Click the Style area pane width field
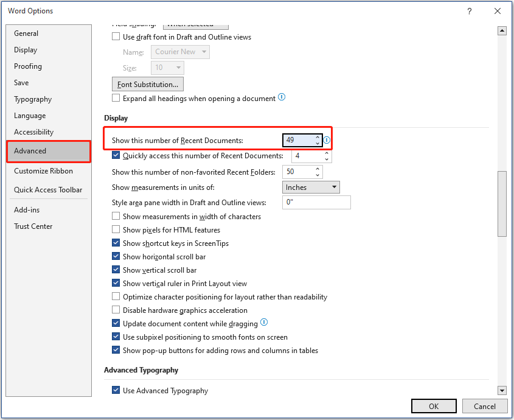The image size is (514, 420). pyautogui.click(x=316, y=203)
